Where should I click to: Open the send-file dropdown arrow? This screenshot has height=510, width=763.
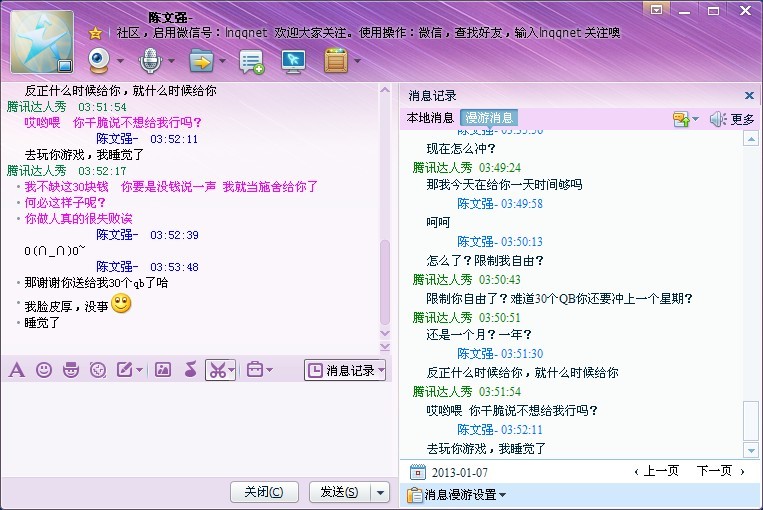[222, 61]
